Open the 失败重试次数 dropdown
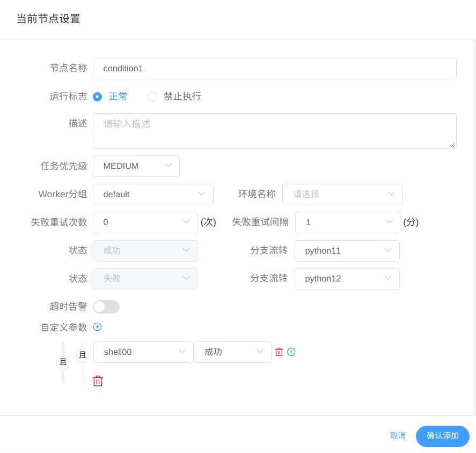 tap(145, 222)
